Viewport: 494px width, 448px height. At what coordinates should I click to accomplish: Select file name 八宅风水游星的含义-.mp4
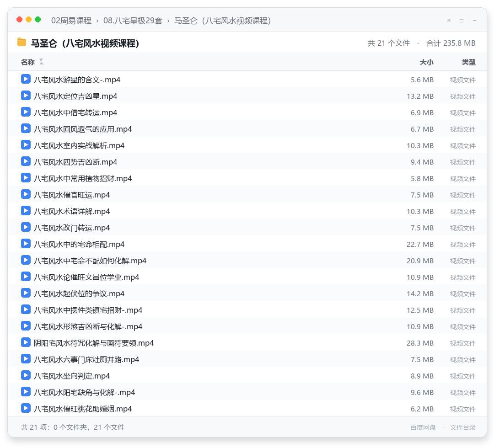pyautogui.click(x=77, y=80)
